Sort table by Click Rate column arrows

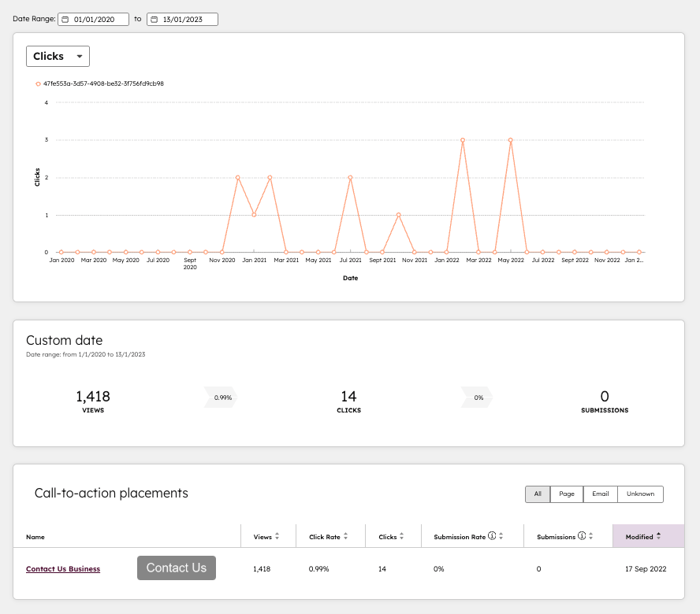coord(346,536)
